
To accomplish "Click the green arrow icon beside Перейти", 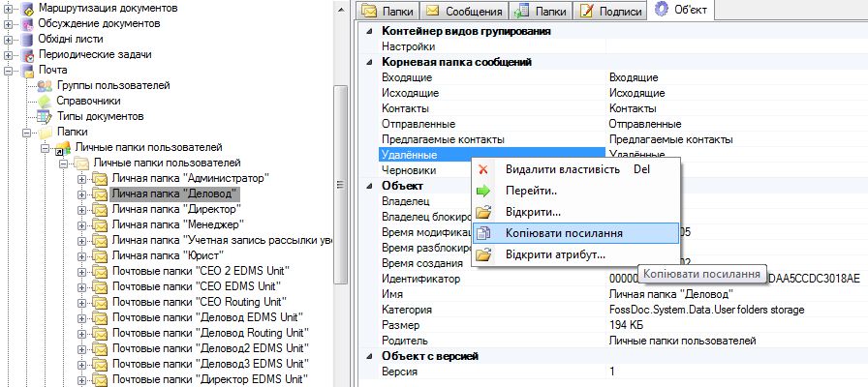I will pyautogui.click(x=484, y=191).
